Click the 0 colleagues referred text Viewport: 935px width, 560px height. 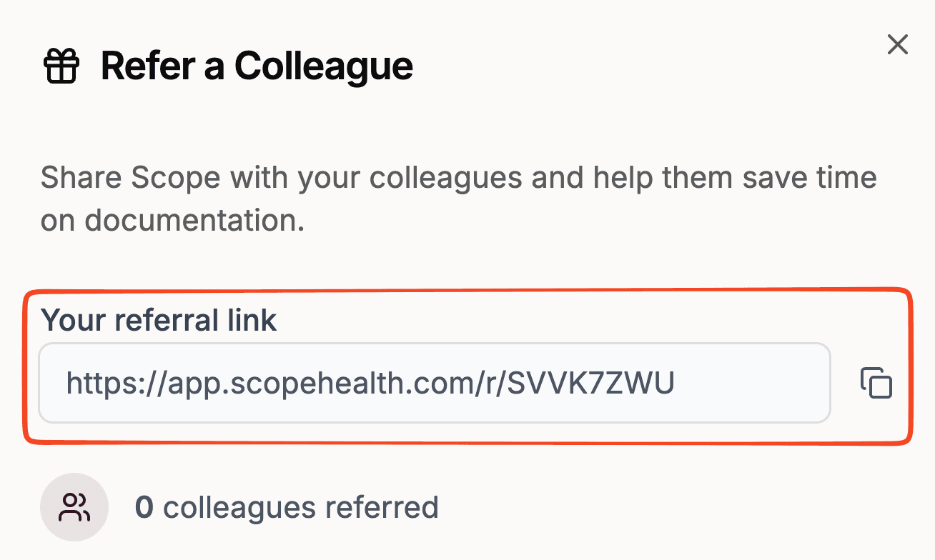click(287, 507)
